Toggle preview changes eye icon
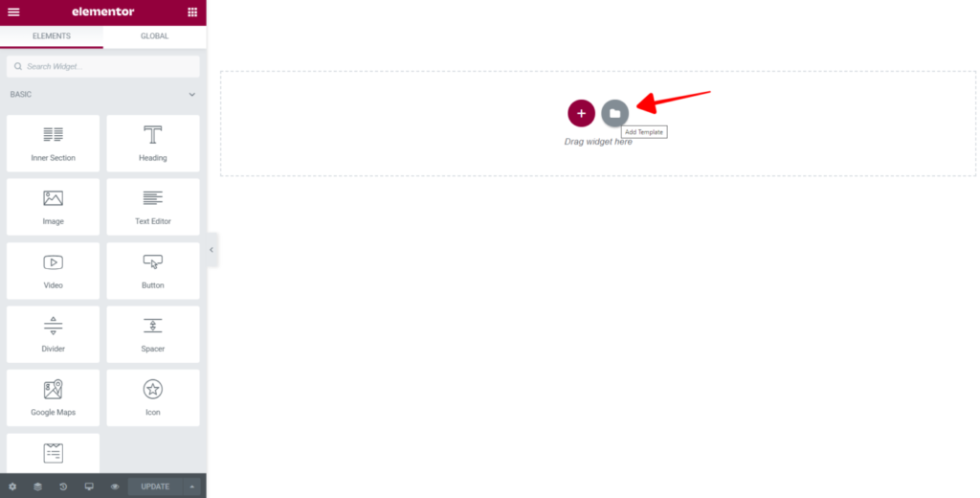980x498 pixels. pos(115,487)
